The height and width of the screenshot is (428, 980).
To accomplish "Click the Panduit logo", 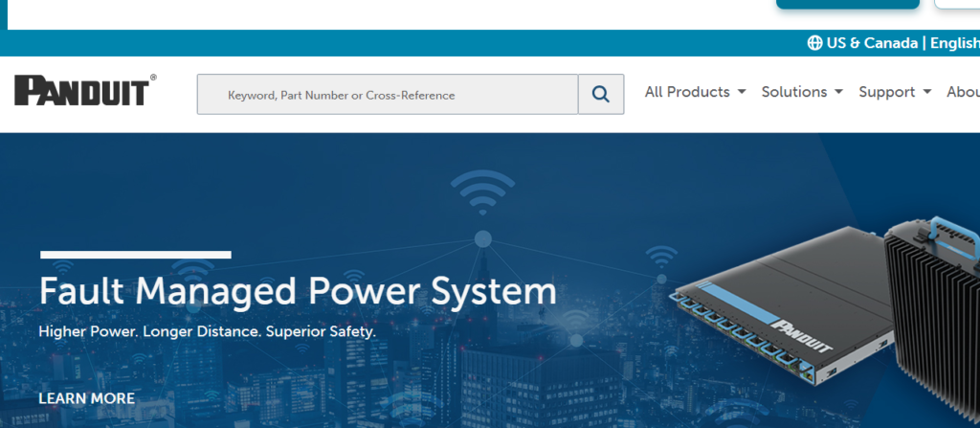I will tap(85, 90).
